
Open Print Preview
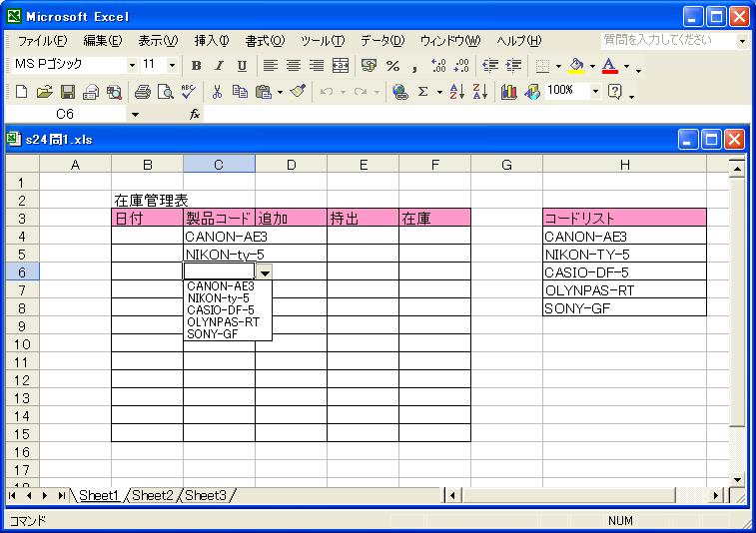pyautogui.click(x=166, y=92)
